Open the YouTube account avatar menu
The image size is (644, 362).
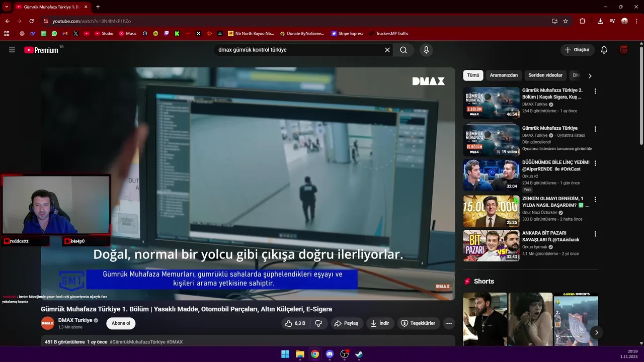(x=624, y=50)
